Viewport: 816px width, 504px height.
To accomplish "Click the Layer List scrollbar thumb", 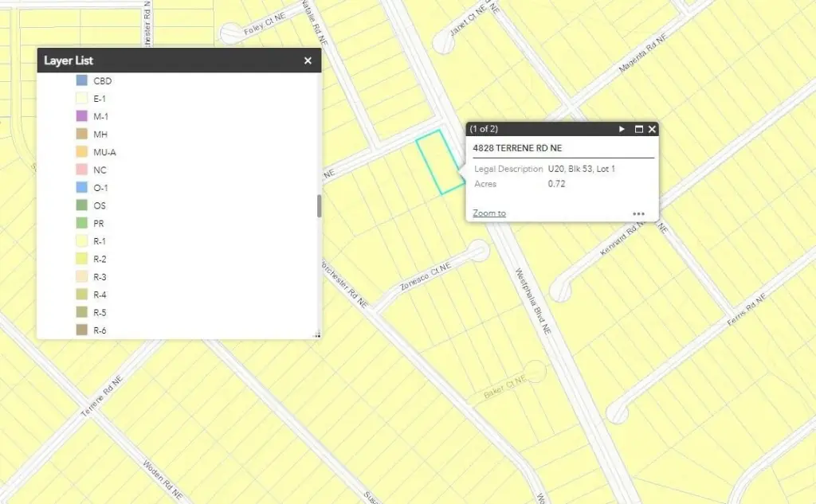I will 320,206.
